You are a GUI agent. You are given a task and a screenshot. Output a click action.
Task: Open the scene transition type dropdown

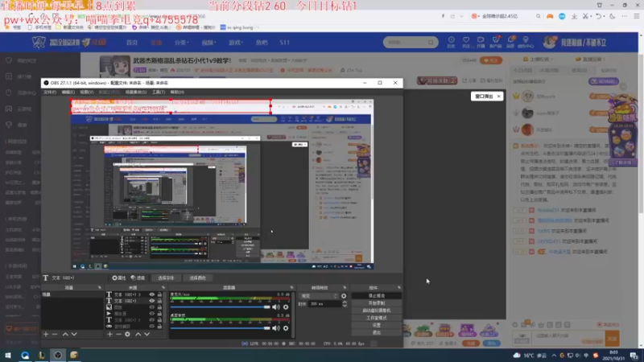(319, 296)
